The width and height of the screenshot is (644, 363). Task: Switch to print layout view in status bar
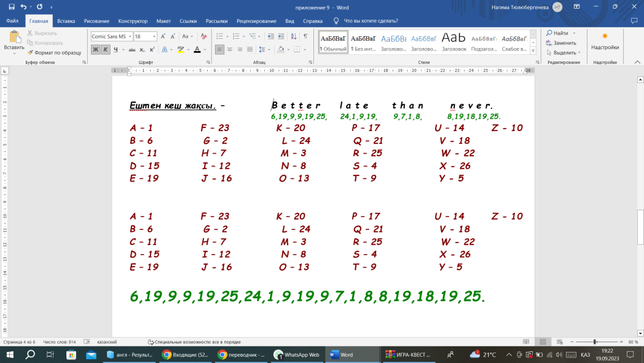(543, 341)
